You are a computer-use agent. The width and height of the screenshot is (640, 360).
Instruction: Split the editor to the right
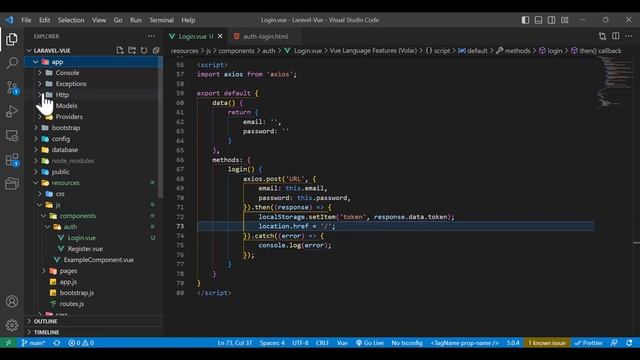coord(616,36)
